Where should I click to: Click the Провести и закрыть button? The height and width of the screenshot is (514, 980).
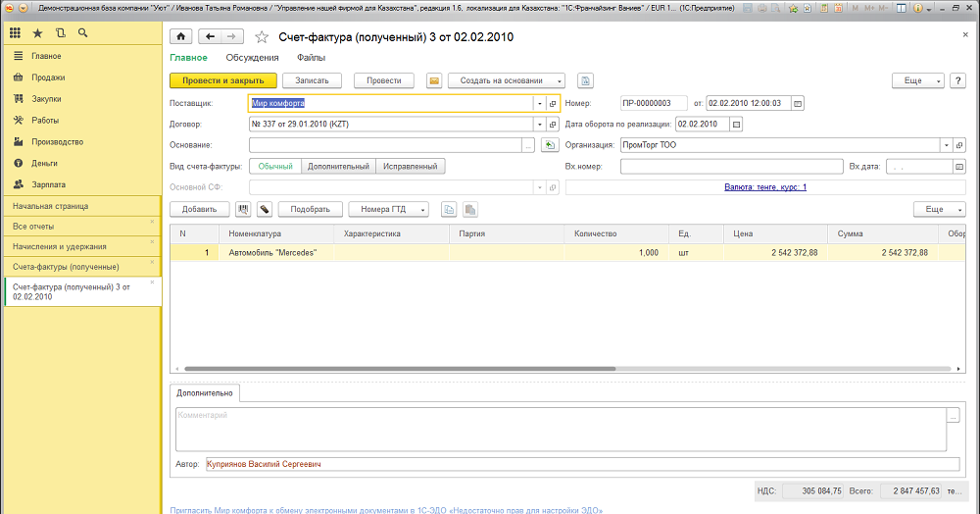(223, 80)
